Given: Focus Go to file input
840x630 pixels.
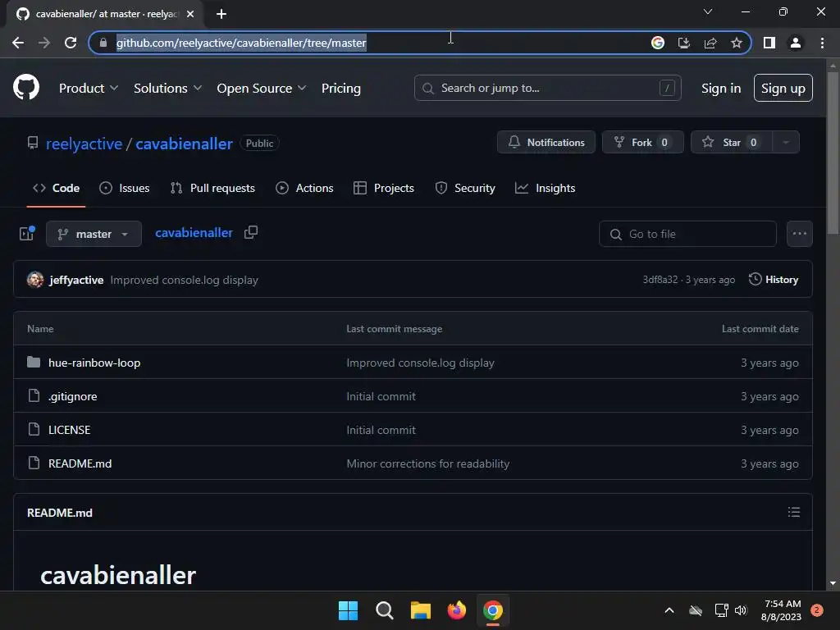Looking at the screenshot, I should pos(687,234).
